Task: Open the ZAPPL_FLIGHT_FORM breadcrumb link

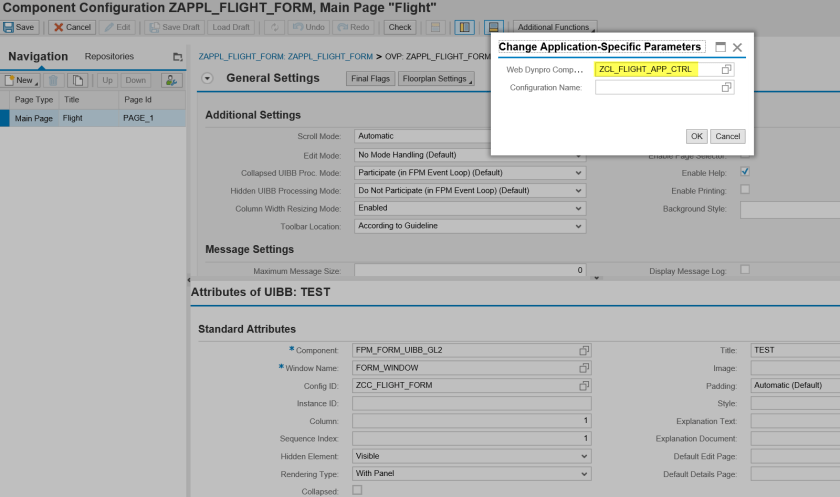Action: (286, 57)
